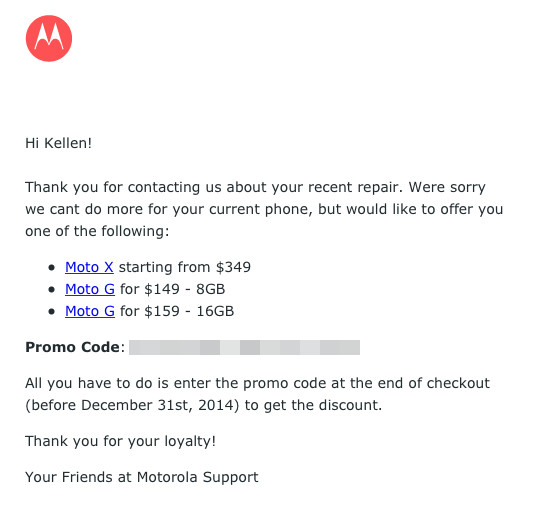
Task: Open the Moto X link
Action: pyautogui.click(x=89, y=267)
